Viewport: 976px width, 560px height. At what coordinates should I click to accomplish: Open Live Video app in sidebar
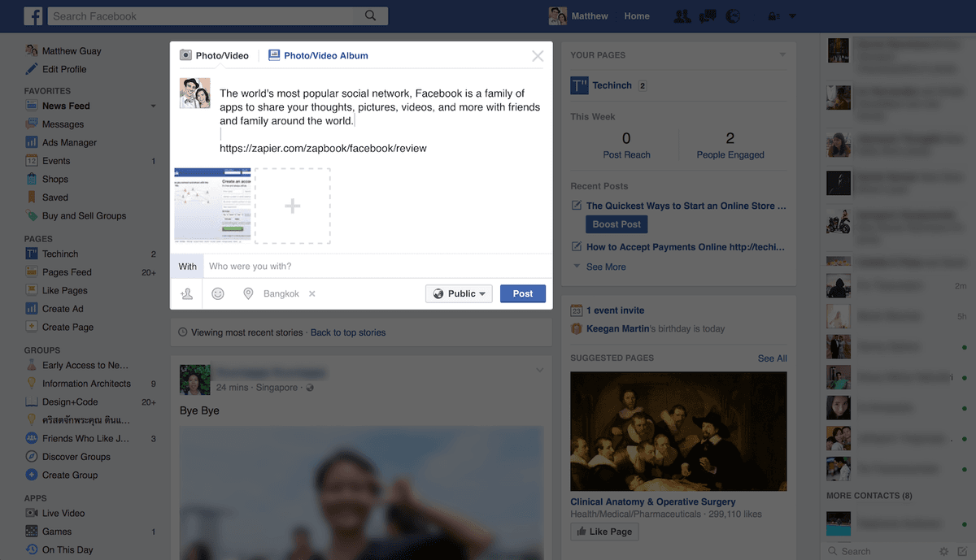point(63,513)
